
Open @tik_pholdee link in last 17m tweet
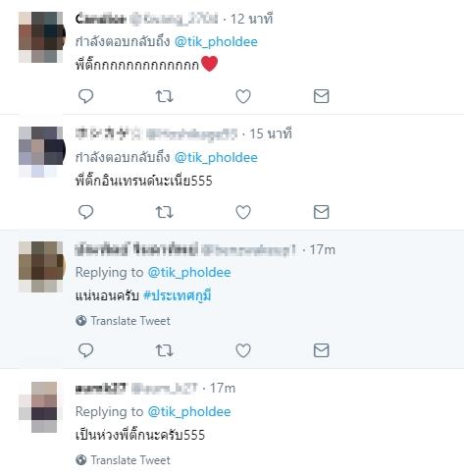(x=189, y=411)
